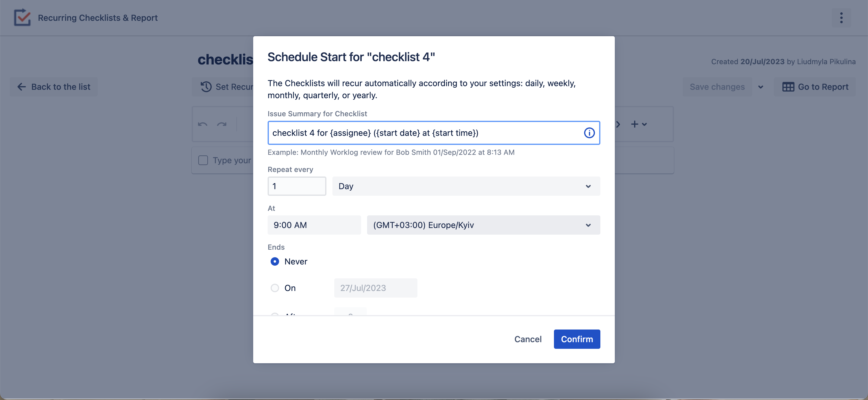Open the plus insert menu in toolbar
This screenshot has width=868, height=400.
(x=639, y=124)
